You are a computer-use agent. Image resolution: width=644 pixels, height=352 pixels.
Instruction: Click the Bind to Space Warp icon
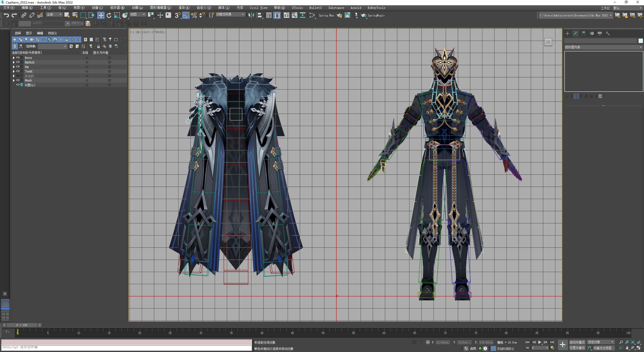tap(40, 15)
